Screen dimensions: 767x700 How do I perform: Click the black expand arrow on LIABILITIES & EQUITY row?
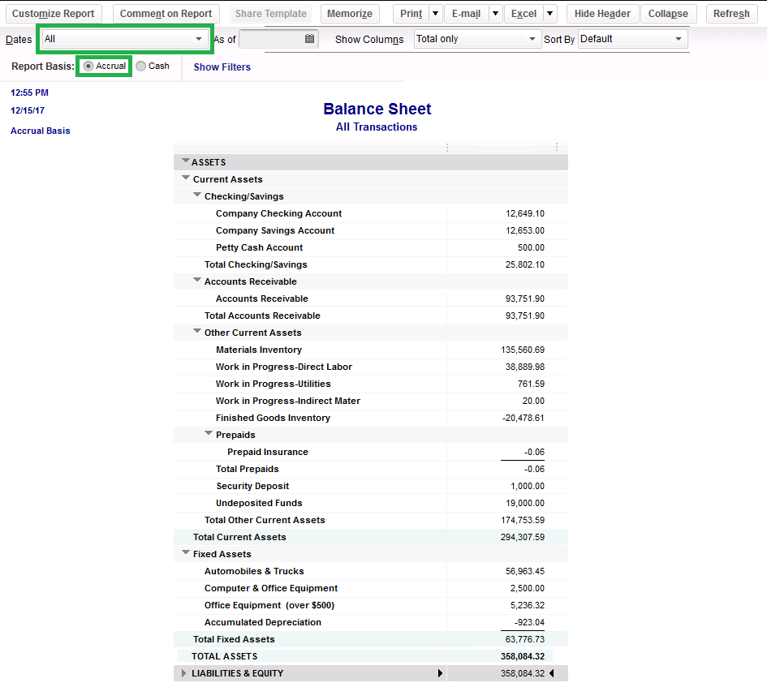pos(440,672)
